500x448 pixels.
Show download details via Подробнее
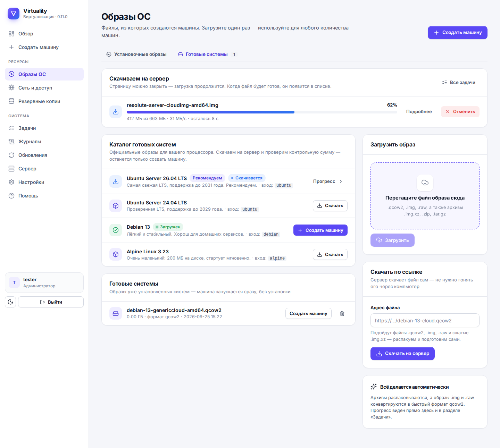click(x=419, y=111)
